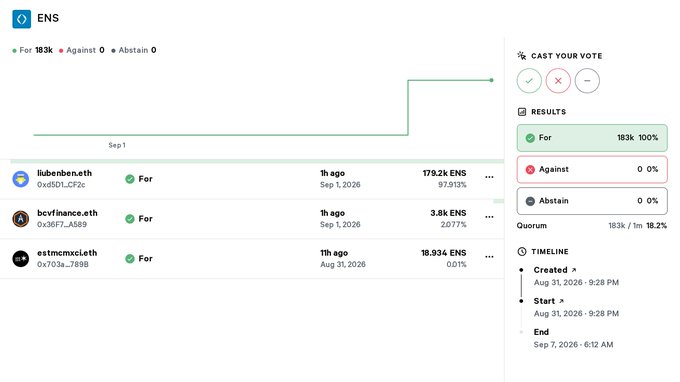Click the Quorum 18.2% value

tap(656, 225)
